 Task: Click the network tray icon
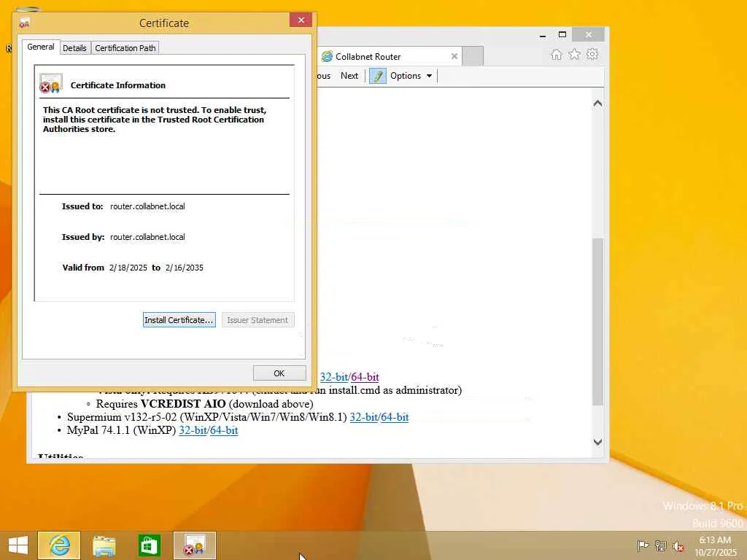661,545
